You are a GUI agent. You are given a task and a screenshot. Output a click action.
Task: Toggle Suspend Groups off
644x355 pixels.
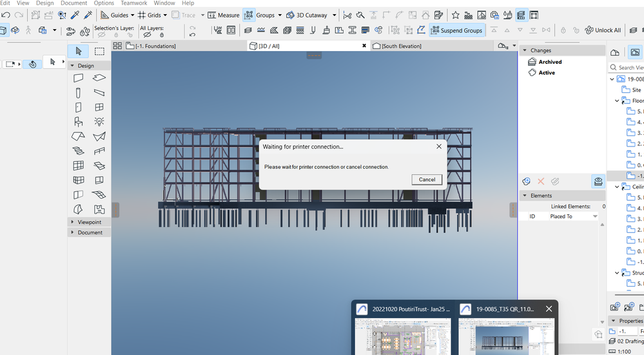point(456,30)
